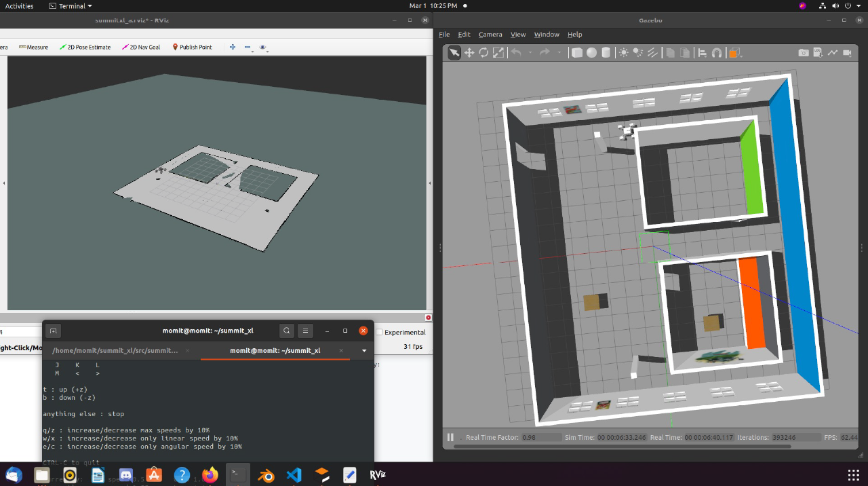Screen dimensions: 868x486
Task: Enable the Experimental checkbox in RViz
Action: click(380, 332)
